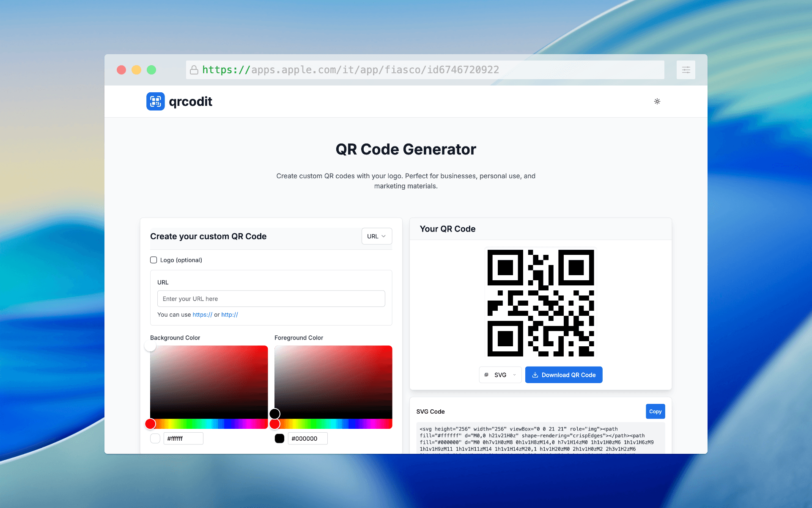Image resolution: width=812 pixels, height=508 pixels.
Task: Click the black foreground color swatch
Action: [280, 439]
